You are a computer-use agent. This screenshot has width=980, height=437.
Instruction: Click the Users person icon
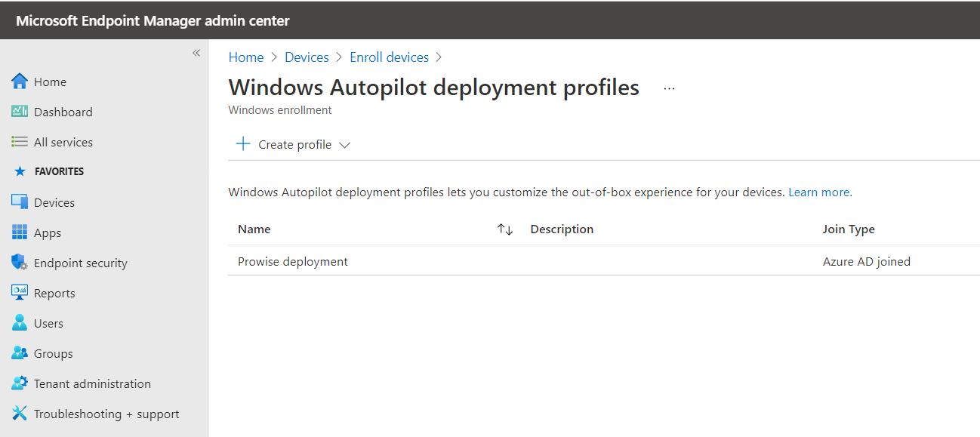[x=20, y=323]
